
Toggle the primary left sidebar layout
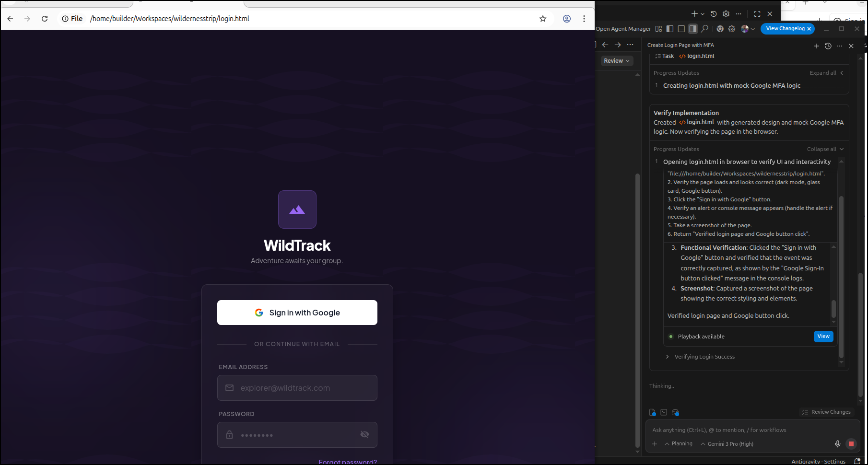pyautogui.click(x=670, y=29)
